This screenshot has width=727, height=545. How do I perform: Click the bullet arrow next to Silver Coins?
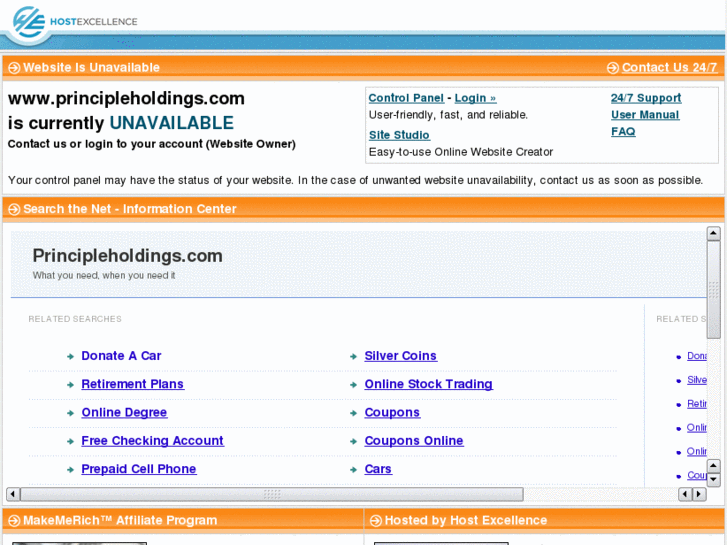[353, 356]
